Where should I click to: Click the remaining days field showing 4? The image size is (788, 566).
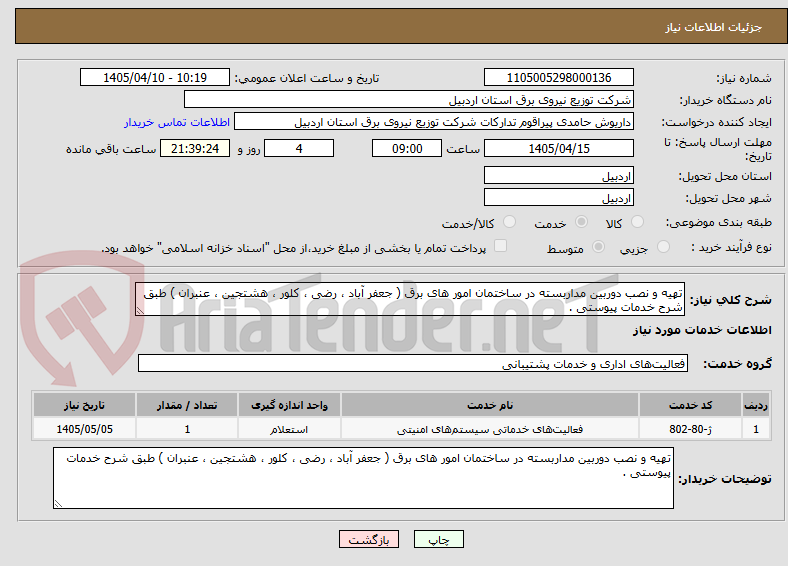(x=299, y=148)
